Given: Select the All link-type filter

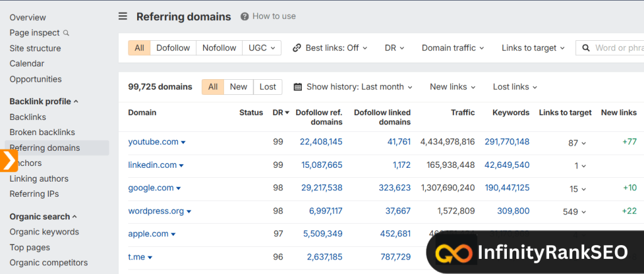Looking at the screenshot, I should (139, 48).
